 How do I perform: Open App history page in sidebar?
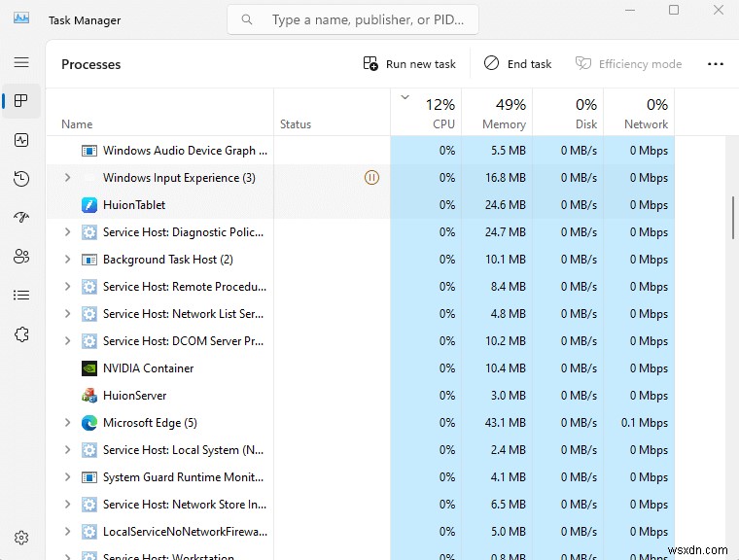21,179
